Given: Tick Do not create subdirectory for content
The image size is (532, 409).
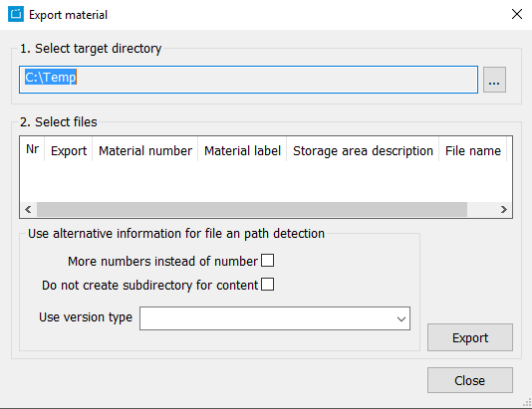Looking at the screenshot, I should [x=267, y=285].
